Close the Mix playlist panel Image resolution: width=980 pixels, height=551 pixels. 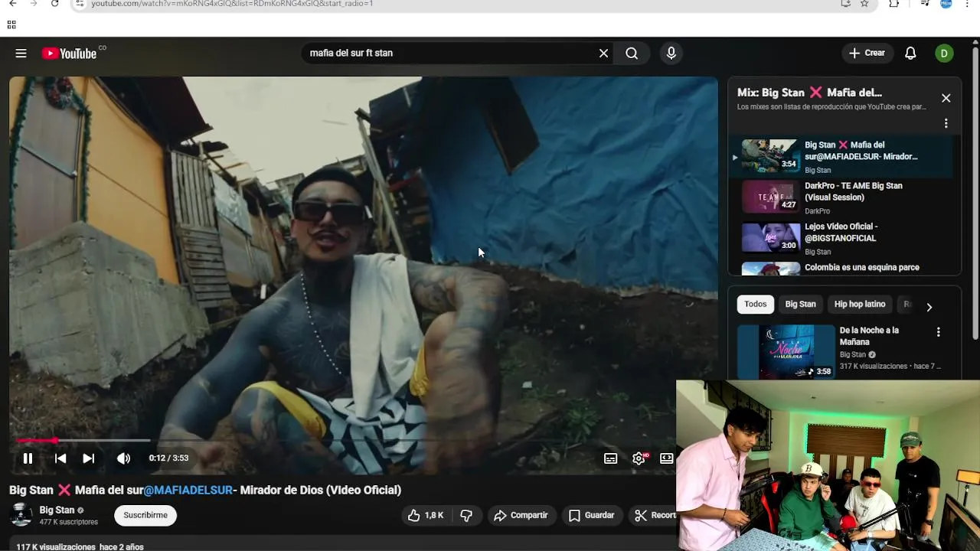[x=946, y=98]
